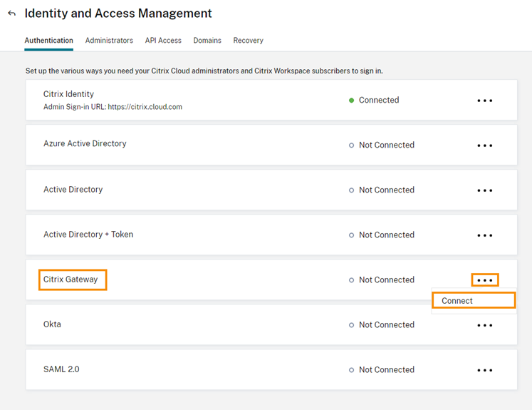Click the Azure Active Directory label
The width and height of the screenshot is (532, 410).
[85, 144]
